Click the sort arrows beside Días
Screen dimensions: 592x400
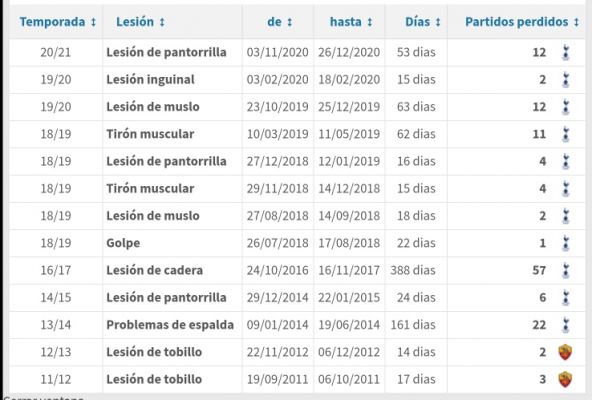(x=438, y=22)
